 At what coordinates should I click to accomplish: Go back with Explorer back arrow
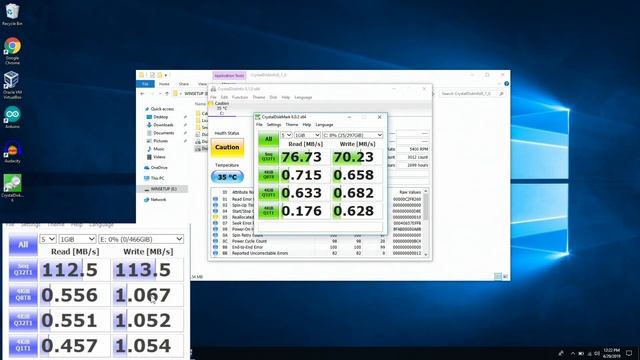(x=142, y=93)
